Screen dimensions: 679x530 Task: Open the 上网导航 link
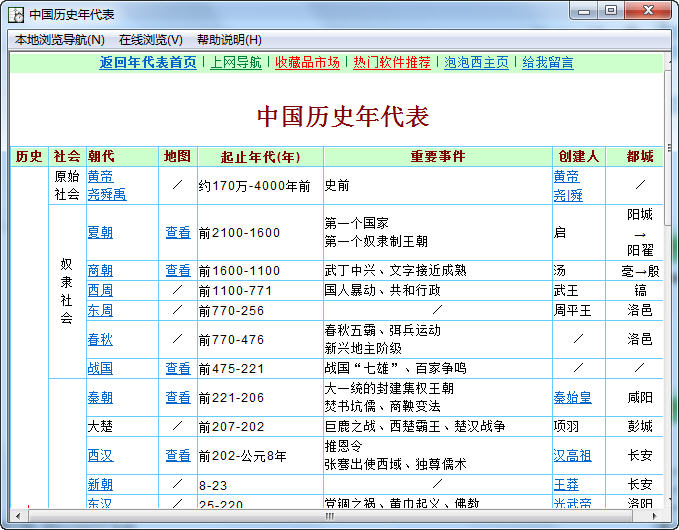click(236, 62)
